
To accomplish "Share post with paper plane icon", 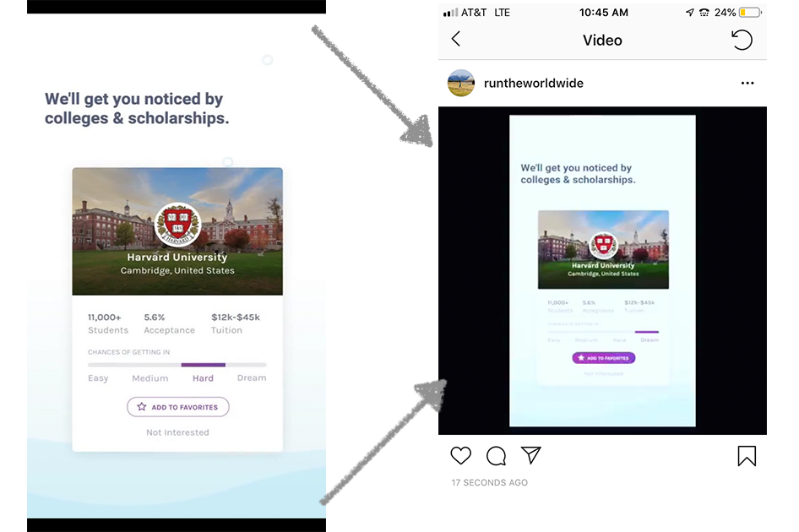I will (530, 454).
